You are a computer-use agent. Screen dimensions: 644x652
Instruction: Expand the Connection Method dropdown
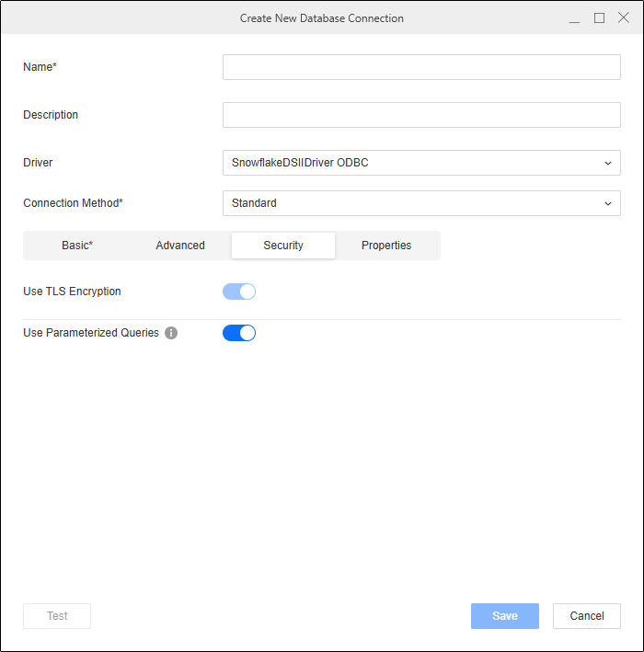pos(421,203)
